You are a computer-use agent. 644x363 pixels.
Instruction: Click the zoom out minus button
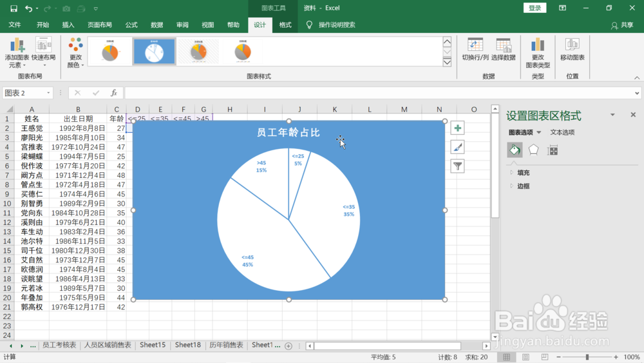pos(558,357)
